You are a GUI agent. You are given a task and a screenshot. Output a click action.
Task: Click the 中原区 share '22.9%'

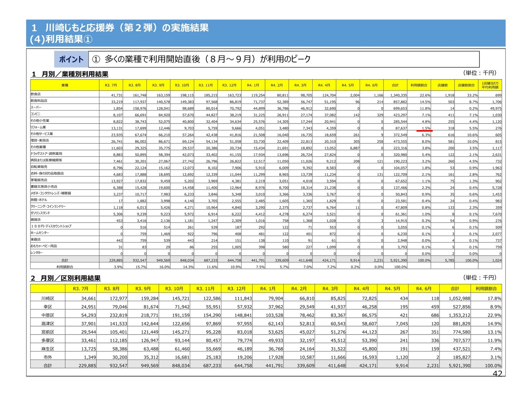coord(494,315)
